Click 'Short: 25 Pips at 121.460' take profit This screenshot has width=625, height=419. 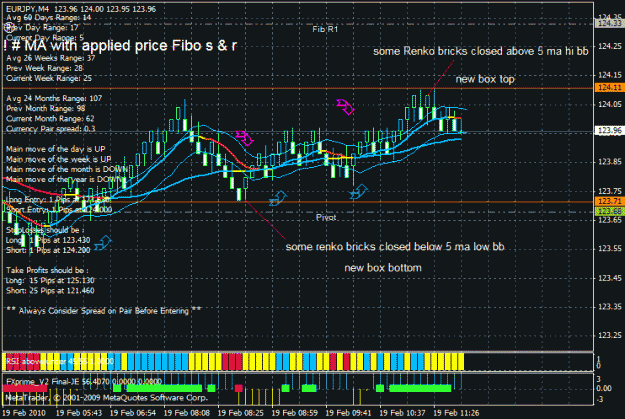[x=50, y=291]
